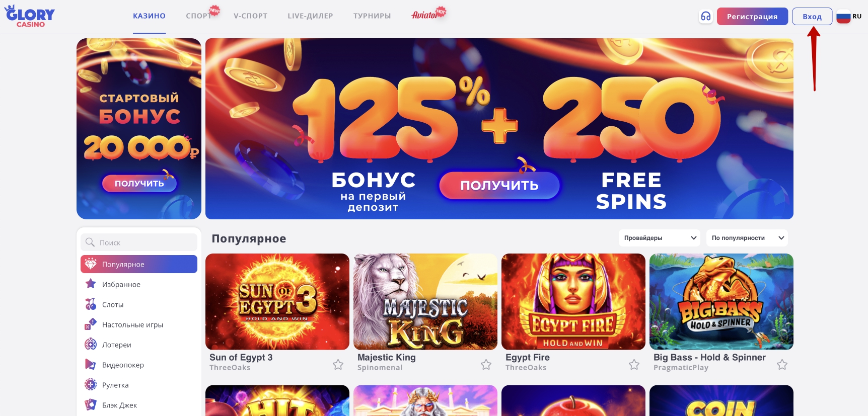The width and height of the screenshot is (868, 416).
Task: Switch to the LIVE-ДИЛЕР tab
Action: tap(310, 16)
